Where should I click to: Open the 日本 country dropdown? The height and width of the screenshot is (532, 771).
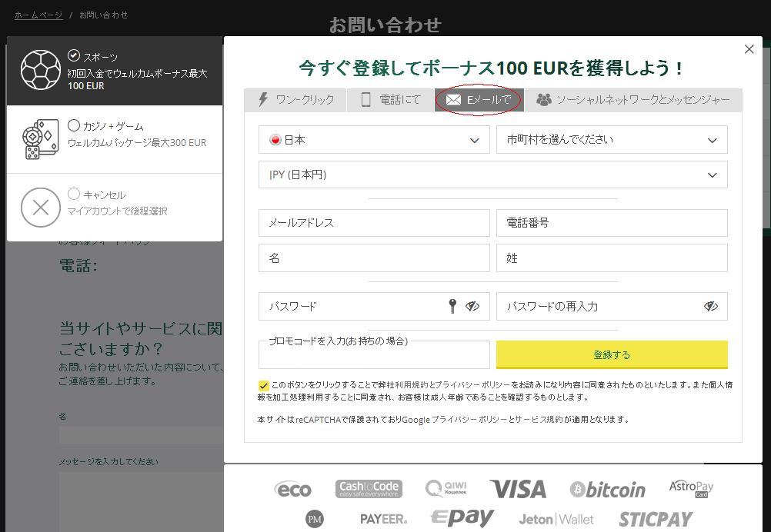click(x=374, y=140)
